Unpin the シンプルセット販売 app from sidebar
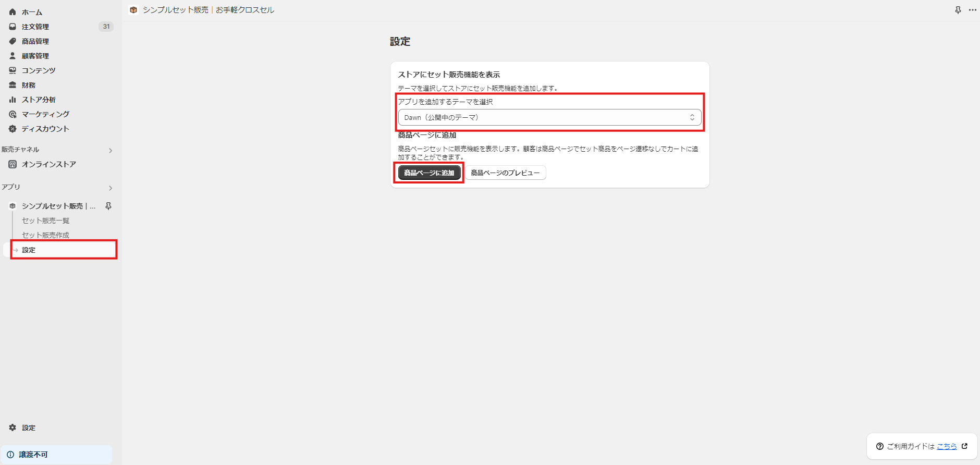Screen dimensions: 980x465 [x=108, y=206]
